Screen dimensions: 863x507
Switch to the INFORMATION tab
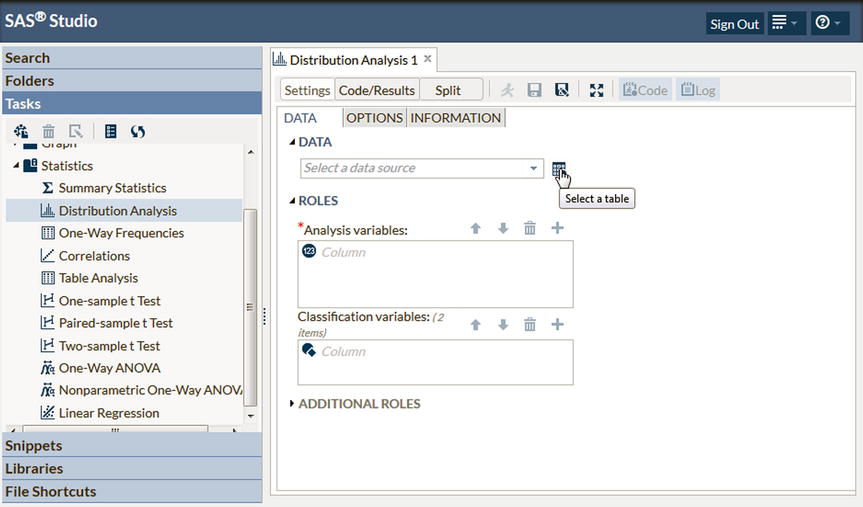(456, 118)
